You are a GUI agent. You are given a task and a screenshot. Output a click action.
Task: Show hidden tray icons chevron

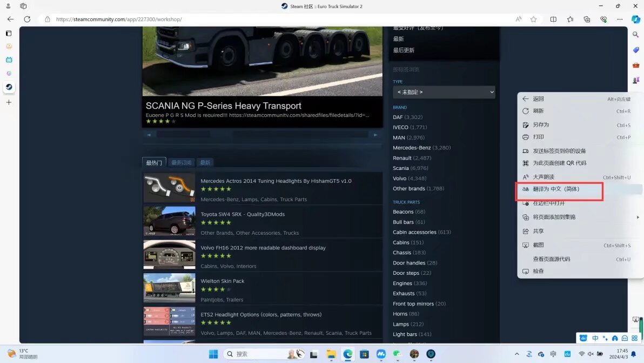click(x=516, y=354)
